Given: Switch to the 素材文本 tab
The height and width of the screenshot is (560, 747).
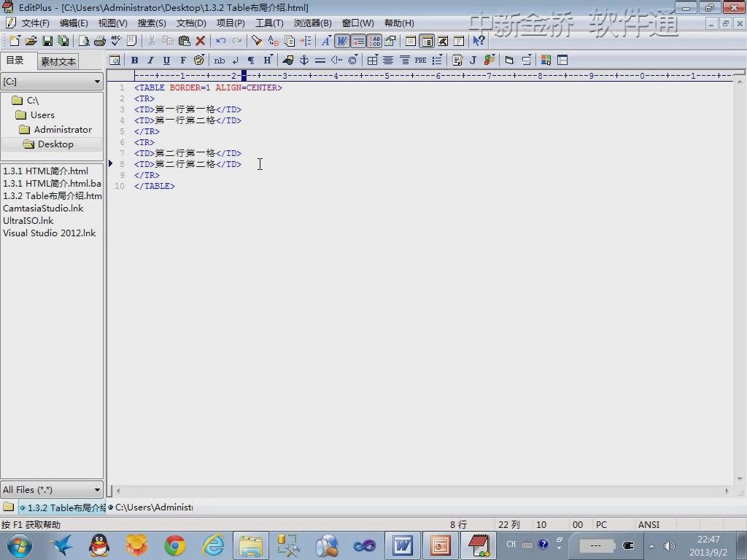Looking at the screenshot, I should coord(58,61).
